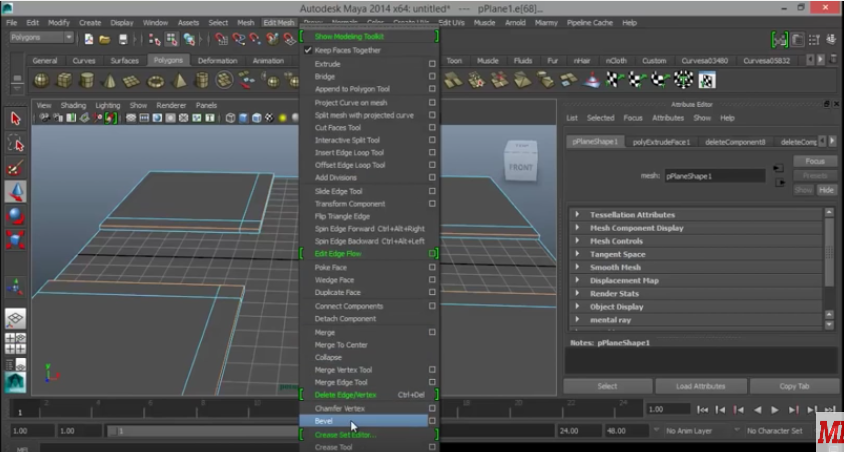Create a polygon cylinder from shelf
The width and height of the screenshot is (844, 452).
tap(87, 80)
